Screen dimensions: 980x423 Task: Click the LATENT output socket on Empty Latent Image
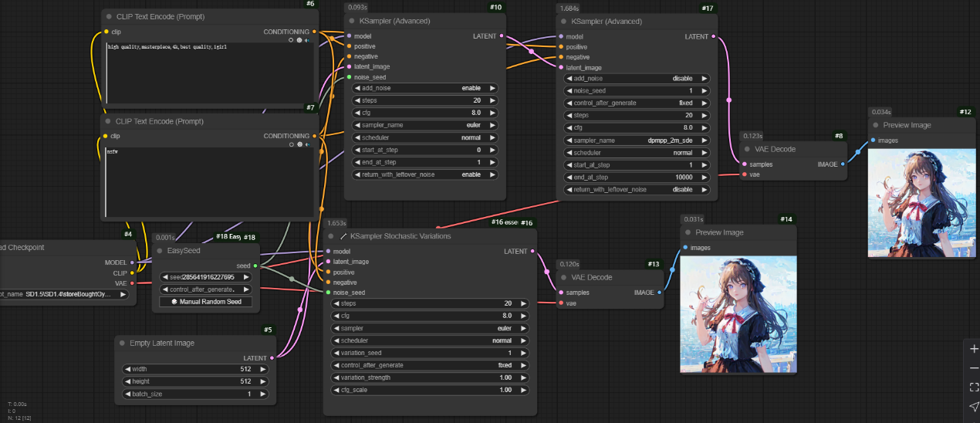(x=272, y=358)
